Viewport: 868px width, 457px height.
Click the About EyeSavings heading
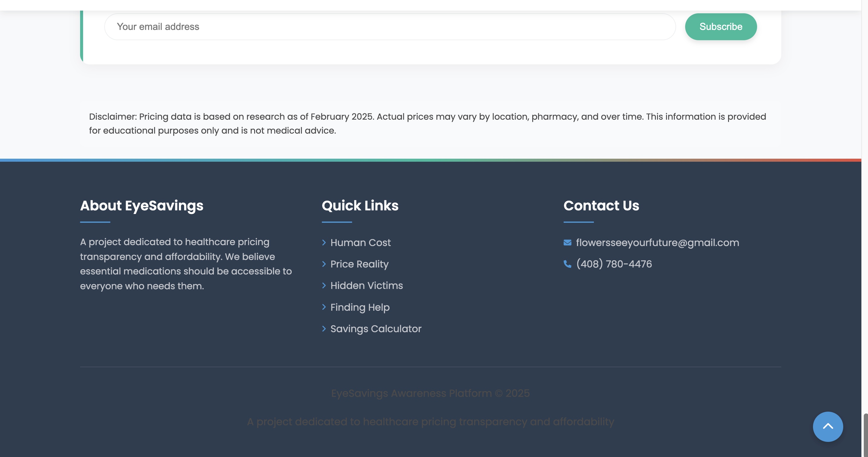(141, 206)
